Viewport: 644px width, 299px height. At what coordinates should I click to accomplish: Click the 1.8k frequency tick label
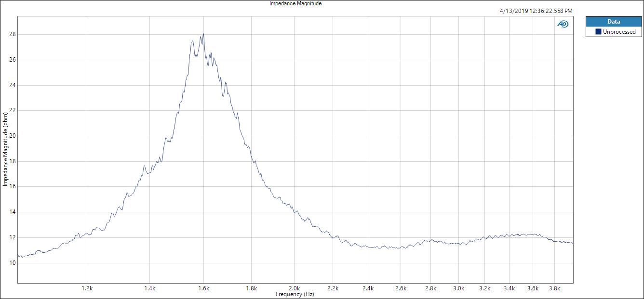coord(252,288)
